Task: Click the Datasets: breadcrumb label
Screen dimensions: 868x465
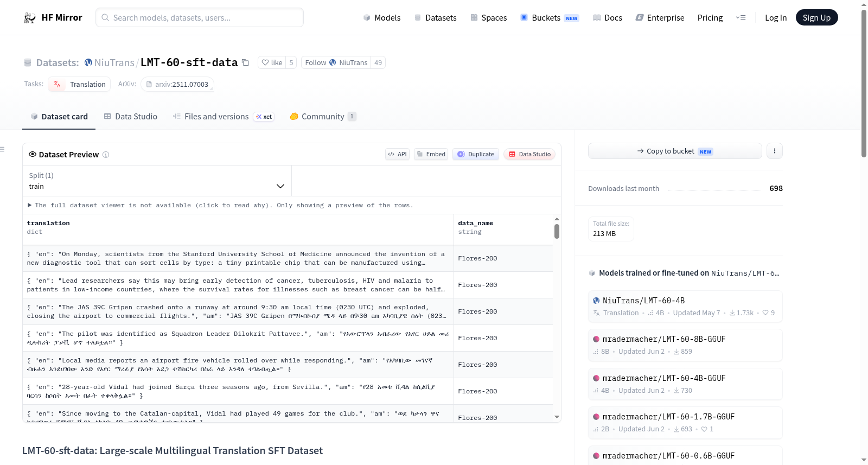Action: click(58, 62)
